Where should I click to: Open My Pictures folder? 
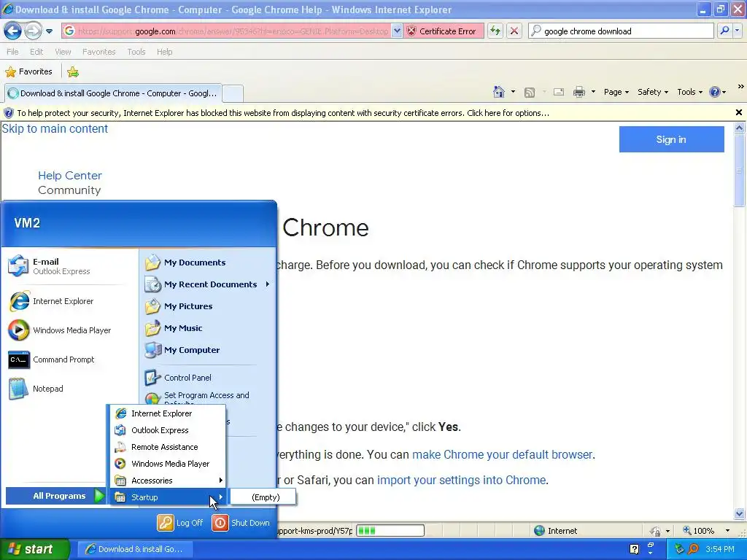208,306
